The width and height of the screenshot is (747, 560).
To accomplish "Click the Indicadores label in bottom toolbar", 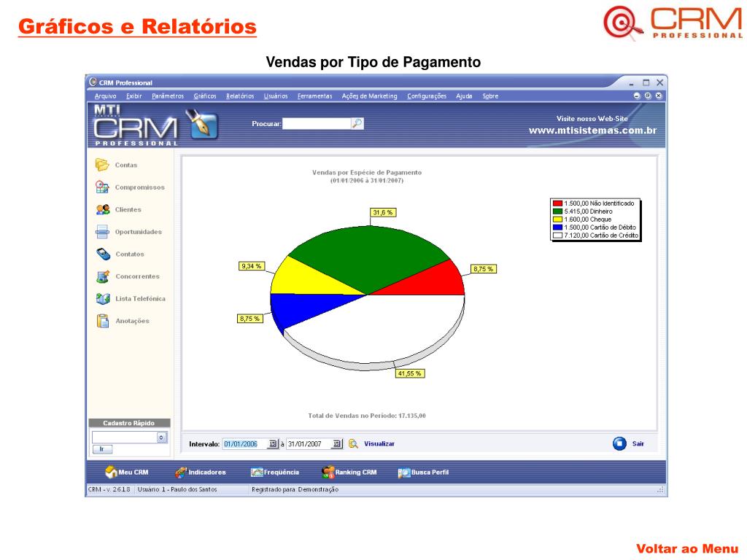I will [206, 472].
